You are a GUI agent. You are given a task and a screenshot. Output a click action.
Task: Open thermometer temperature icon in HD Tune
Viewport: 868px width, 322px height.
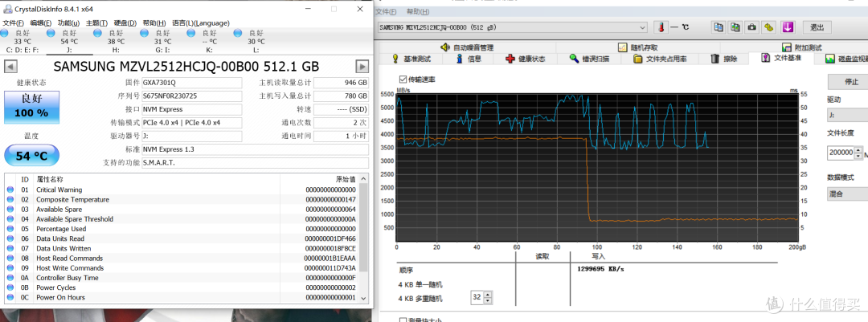[661, 27]
